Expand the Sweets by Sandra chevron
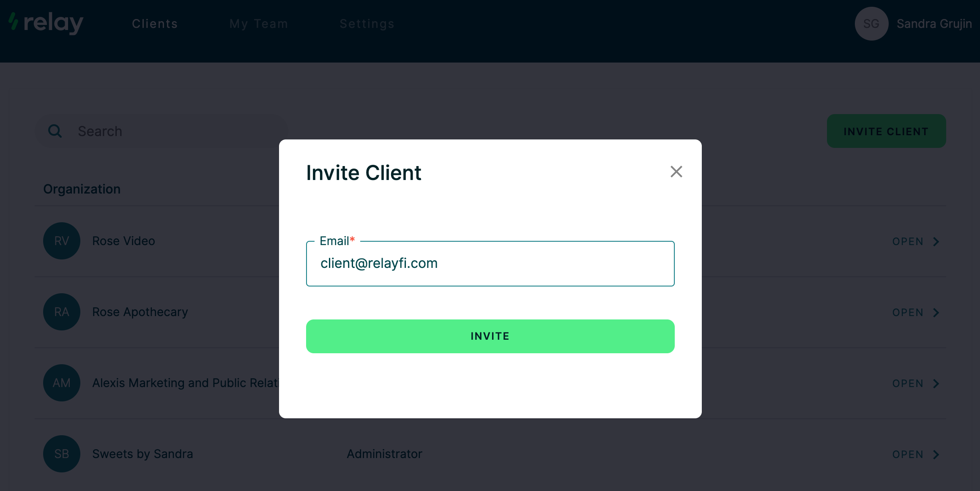This screenshot has height=491, width=980. pyautogui.click(x=936, y=455)
